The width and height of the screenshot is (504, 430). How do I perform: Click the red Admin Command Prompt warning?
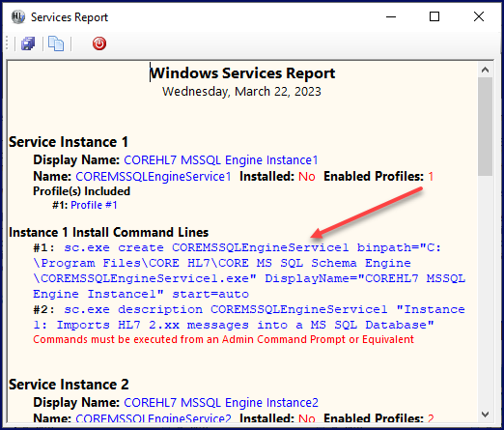point(223,339)
